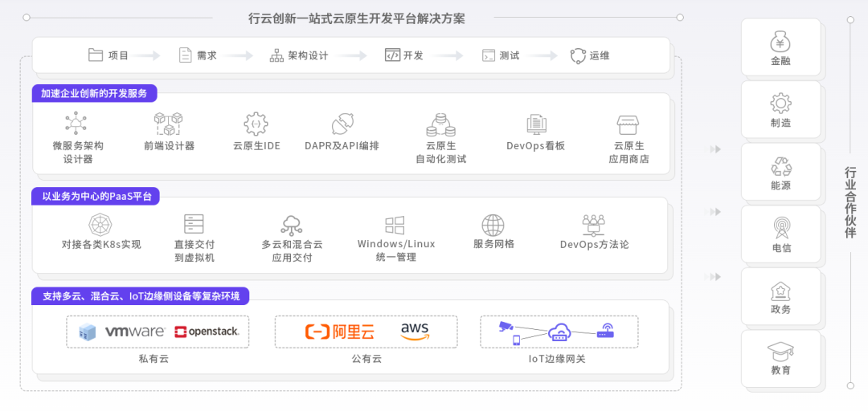Click the Windows/Linux统一管理 icon
868x411 pixels.
pos(395,225)
